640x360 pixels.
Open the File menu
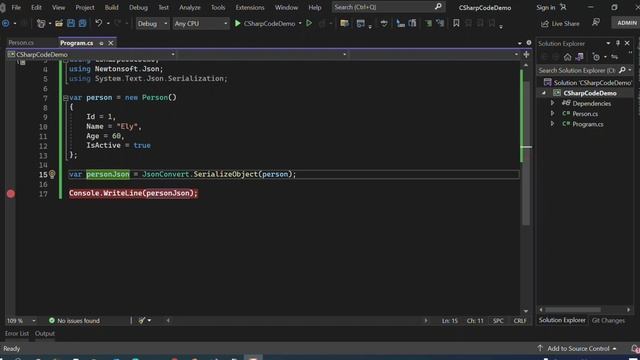coord(16,7)
